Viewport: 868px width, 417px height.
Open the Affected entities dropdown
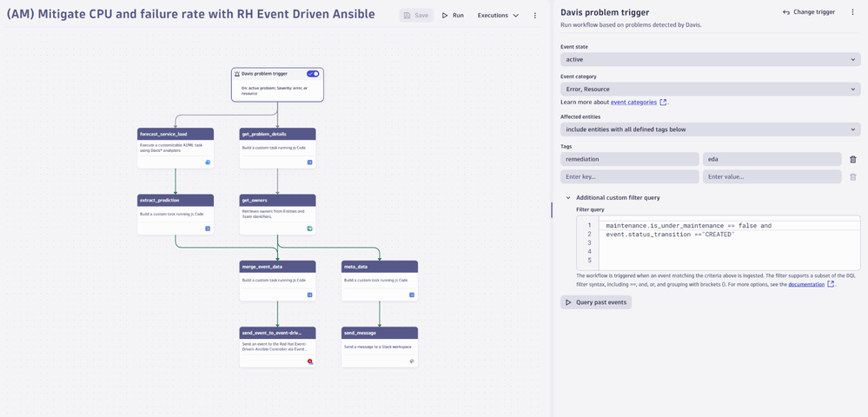click(x=710, y=129)
